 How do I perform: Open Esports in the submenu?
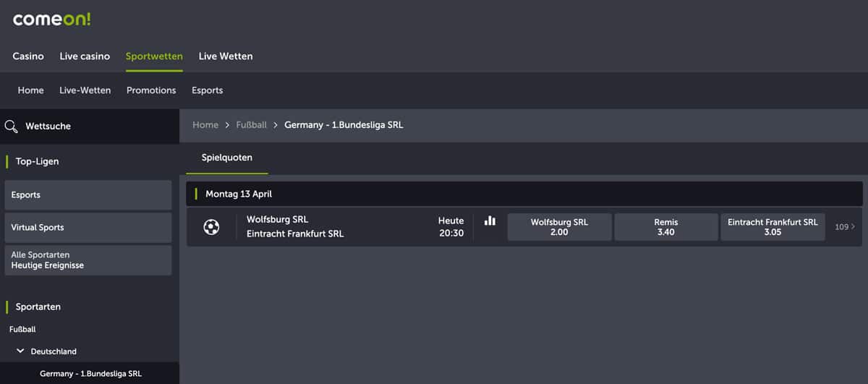pyautogui.click(x=208, y=90)
